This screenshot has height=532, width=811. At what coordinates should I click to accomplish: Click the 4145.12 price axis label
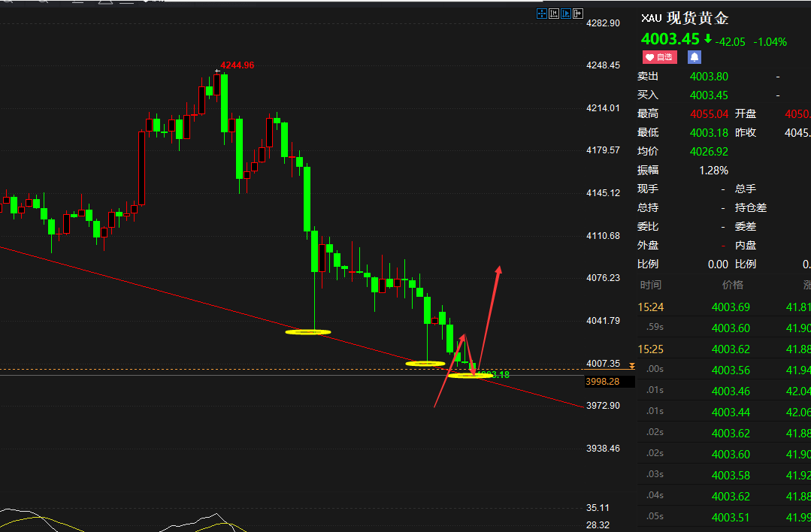click(603, 193)
